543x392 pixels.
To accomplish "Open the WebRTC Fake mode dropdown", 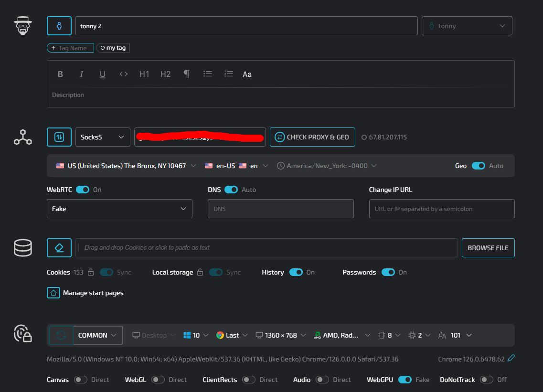I will pyautogui.click(x=119, y=209).
